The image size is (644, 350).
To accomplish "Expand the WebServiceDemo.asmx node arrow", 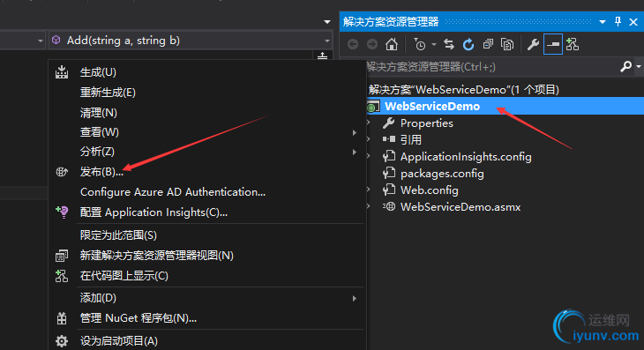I will (x=369, y=207).
